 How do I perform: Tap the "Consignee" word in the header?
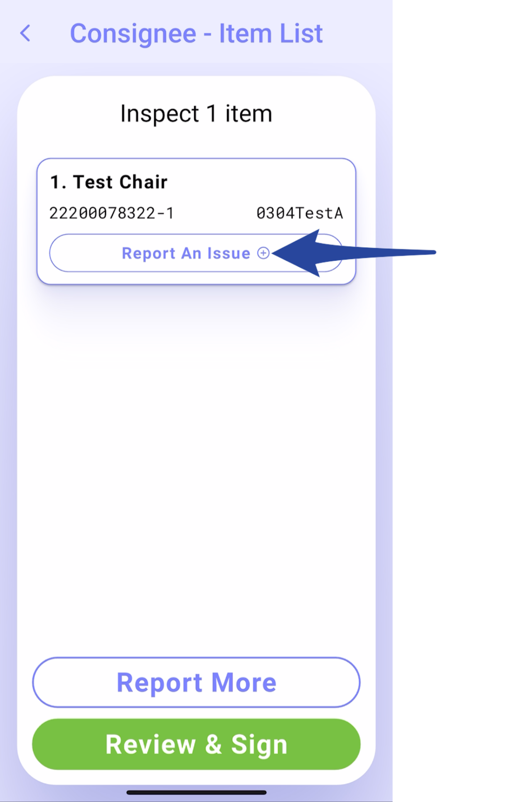coord(133,34)
